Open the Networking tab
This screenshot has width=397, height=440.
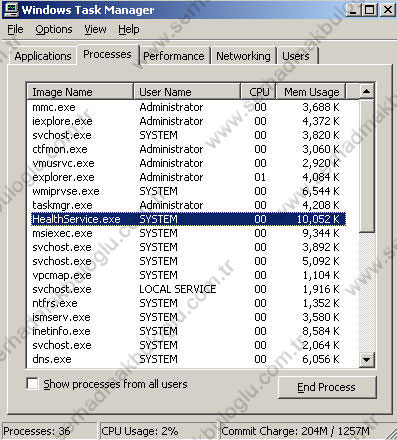(x=243, y=56)
